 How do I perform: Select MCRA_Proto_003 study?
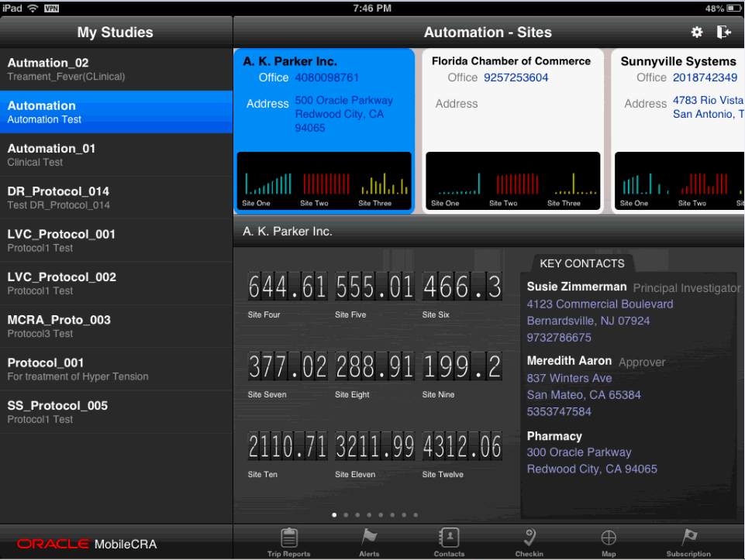point(116,326)
